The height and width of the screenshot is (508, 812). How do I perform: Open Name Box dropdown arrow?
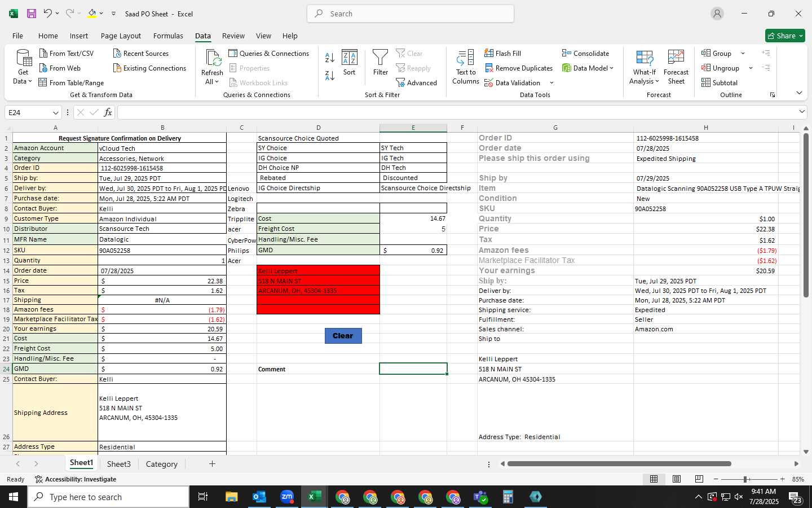point(55,112)
